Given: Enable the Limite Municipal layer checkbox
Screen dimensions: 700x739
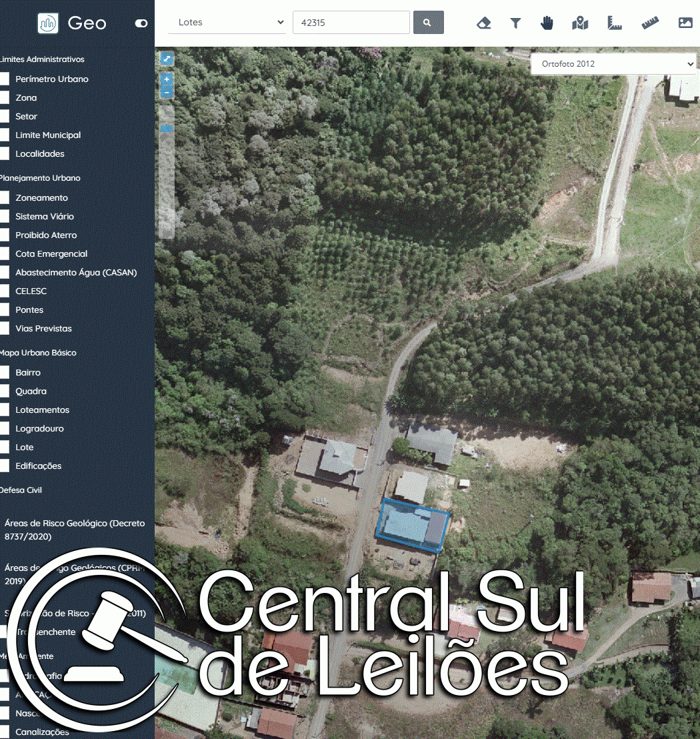Looking at the screenshot, I should 4,135.
